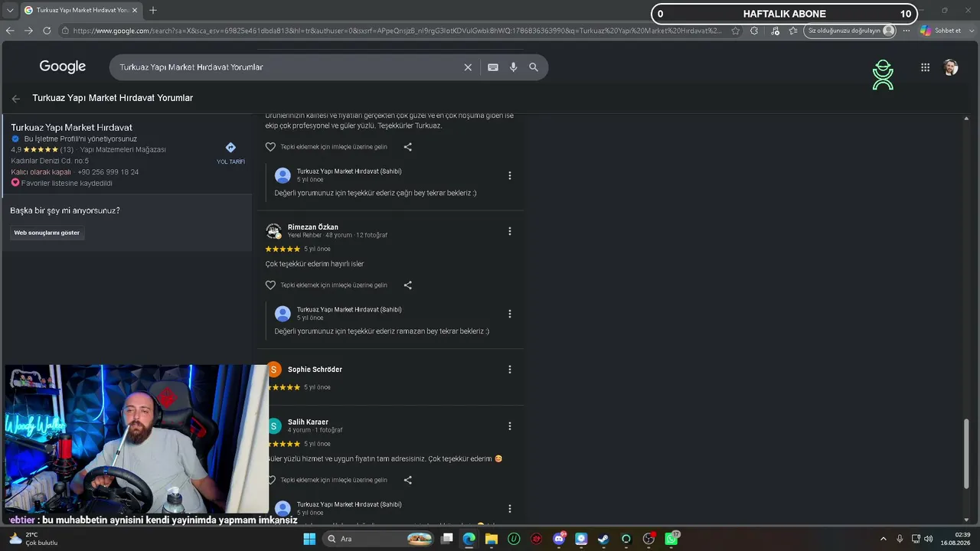
Task: Open options menu for Sophie Schröder's review
Action: tap(510, 370)
